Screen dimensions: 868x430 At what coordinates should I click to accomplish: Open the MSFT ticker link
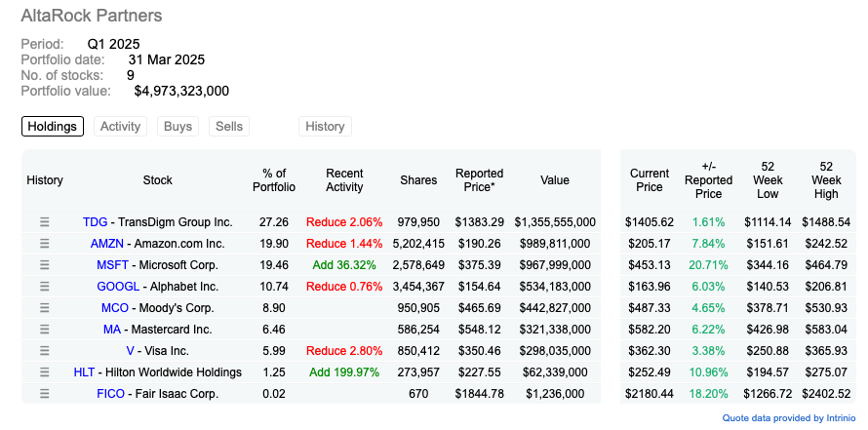(112, 265)
